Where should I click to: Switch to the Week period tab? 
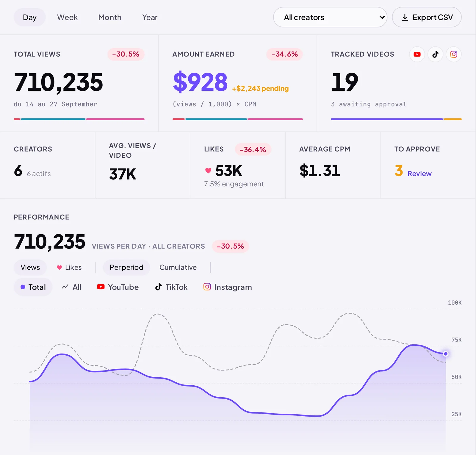click(x=68, y=17)
